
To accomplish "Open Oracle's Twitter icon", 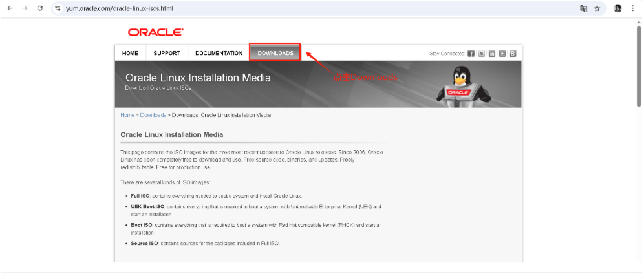I will coord(481,54).
